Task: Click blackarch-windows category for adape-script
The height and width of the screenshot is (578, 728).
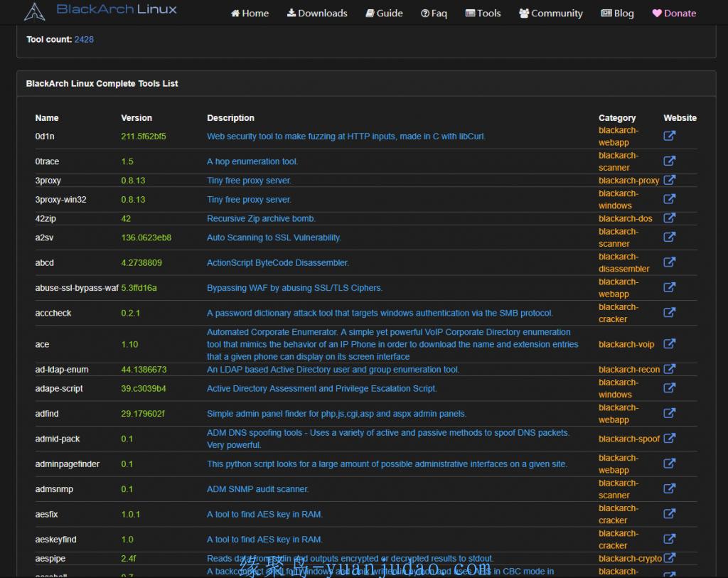Action: 619,389
